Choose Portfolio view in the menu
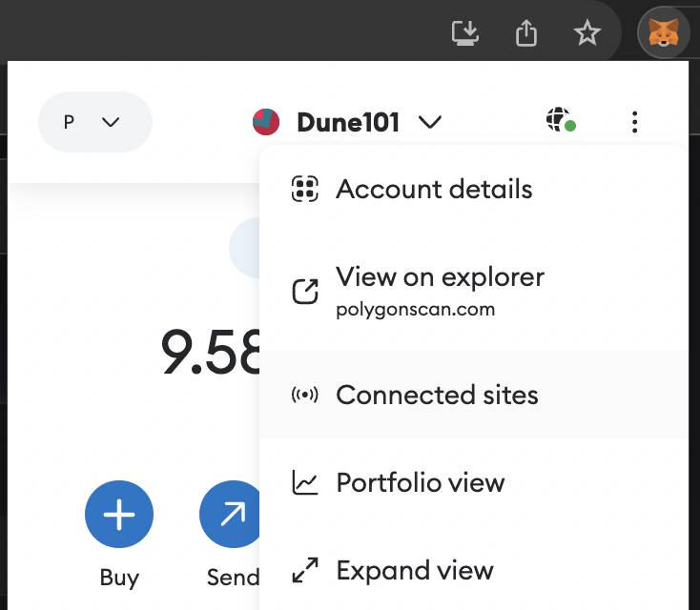Image resolution: width=700 pixels, height=610 pixels. click(x=474, y=482)
